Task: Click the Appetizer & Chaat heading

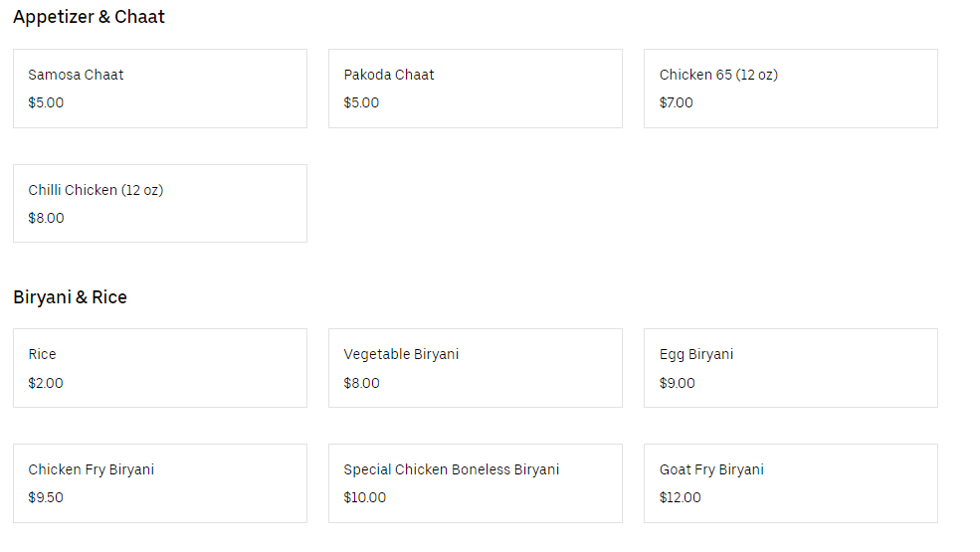Action: 90,17
